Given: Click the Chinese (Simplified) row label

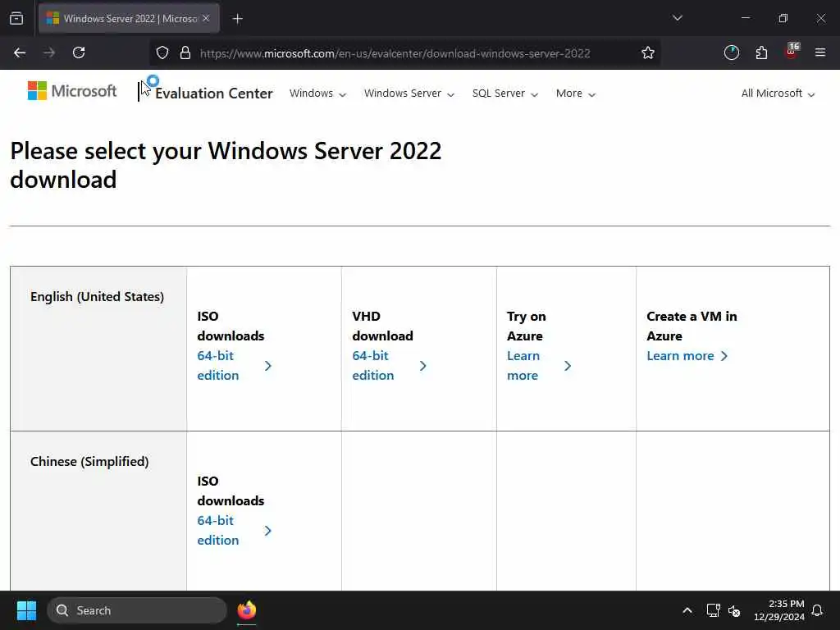Looking at the screenshot, I should (x=89, y=462).
